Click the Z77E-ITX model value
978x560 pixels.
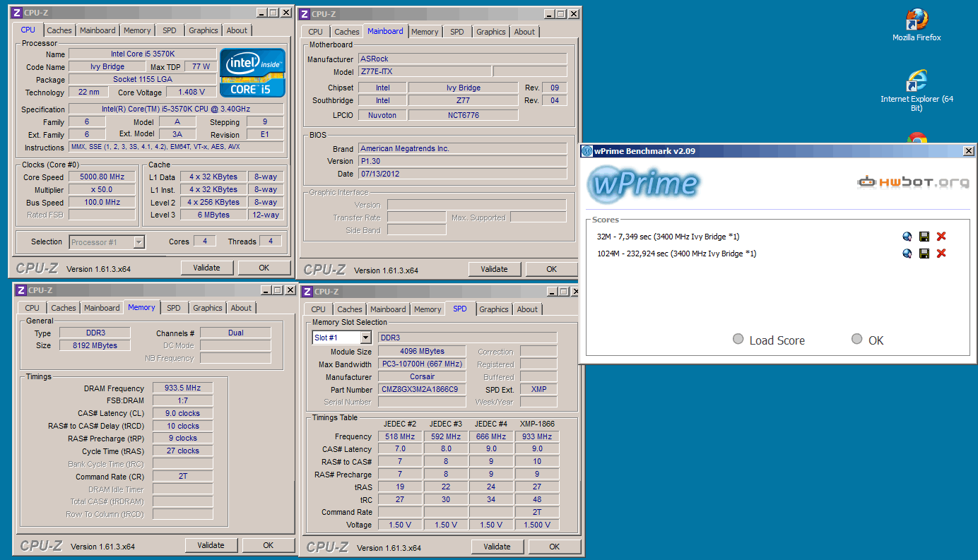pos(424,71)
